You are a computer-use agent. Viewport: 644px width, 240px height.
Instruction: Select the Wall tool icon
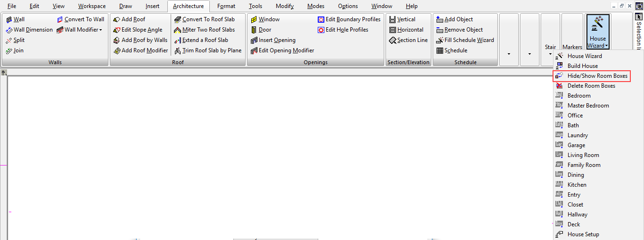click(x=9, y=19)
